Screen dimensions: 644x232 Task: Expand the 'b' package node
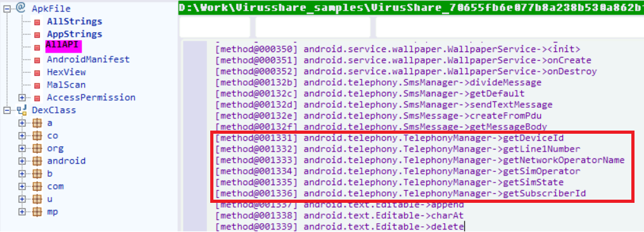point(22,174)
